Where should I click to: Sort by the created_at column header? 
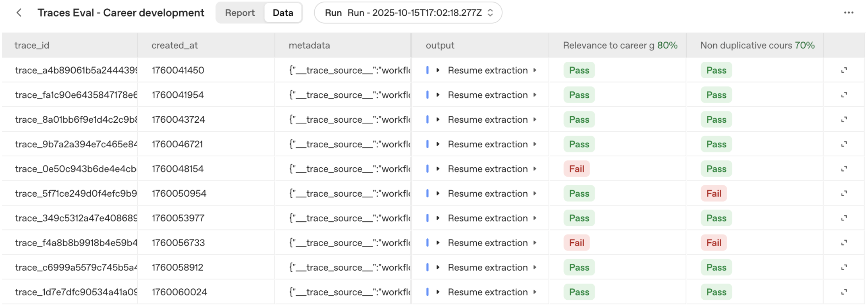tap(174, 45)
